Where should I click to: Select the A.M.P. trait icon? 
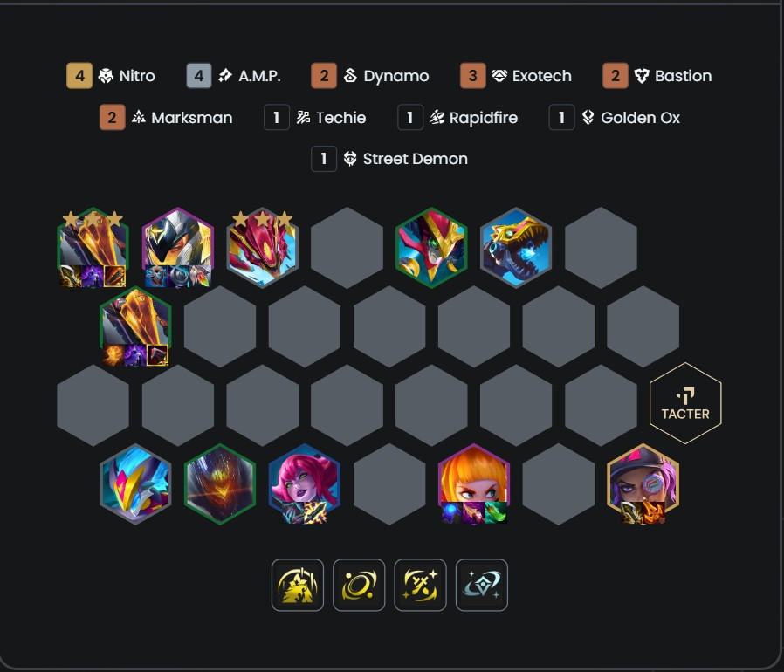pos(225,76)
